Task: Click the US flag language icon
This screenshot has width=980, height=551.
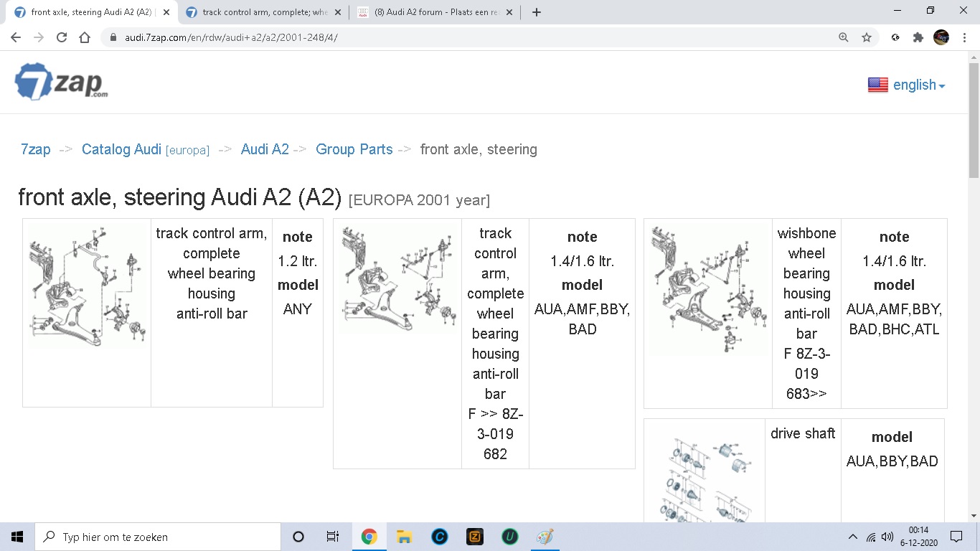Action: [877, 85]
